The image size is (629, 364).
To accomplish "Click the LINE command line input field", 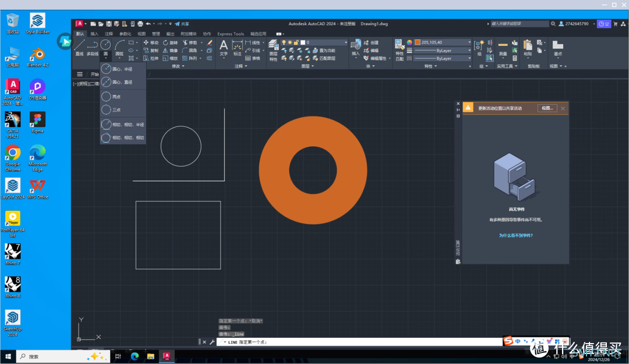I will [x=361, y=342].
